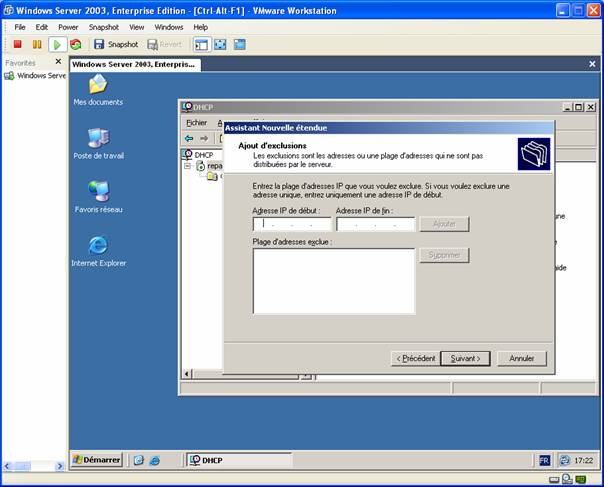This screenshot has height=487, width=604.
Task: Click the VMware Suspend pause icon
Action: [37, 44]
